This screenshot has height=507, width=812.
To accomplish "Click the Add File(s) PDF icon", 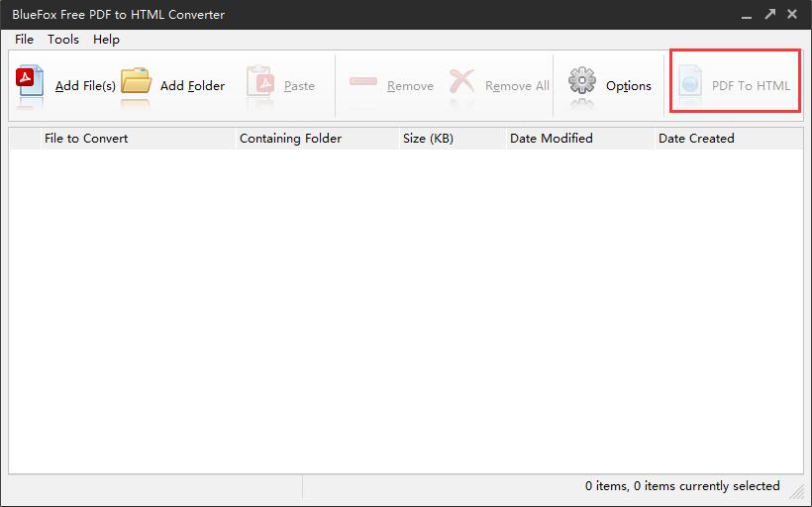I will click(30, 81).
